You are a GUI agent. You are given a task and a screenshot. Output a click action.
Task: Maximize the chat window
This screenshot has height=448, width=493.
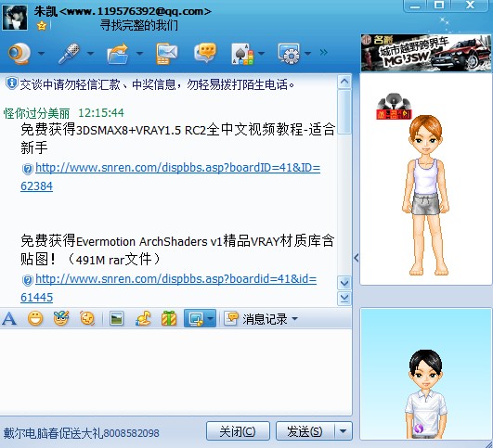[x=439, y=6]
